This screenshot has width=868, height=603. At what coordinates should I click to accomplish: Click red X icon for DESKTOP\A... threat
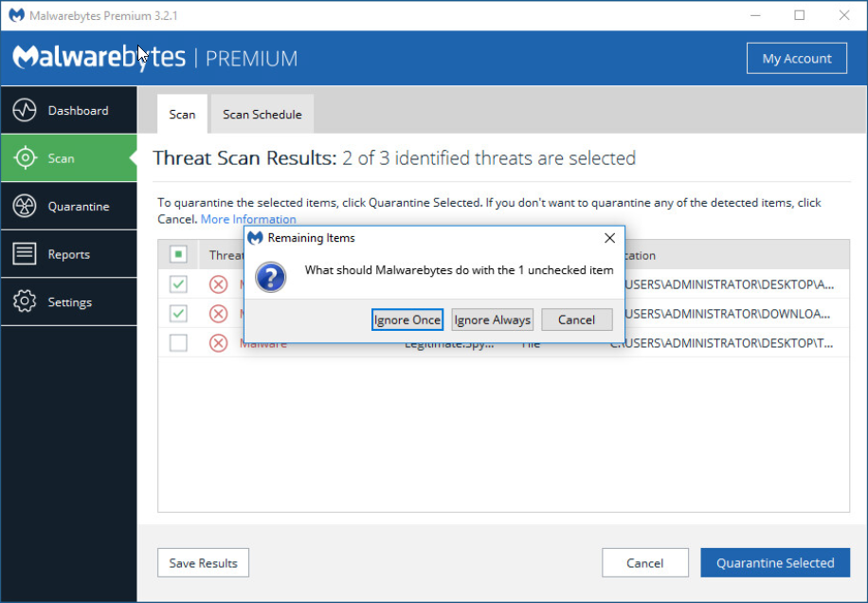click(218, 284)
